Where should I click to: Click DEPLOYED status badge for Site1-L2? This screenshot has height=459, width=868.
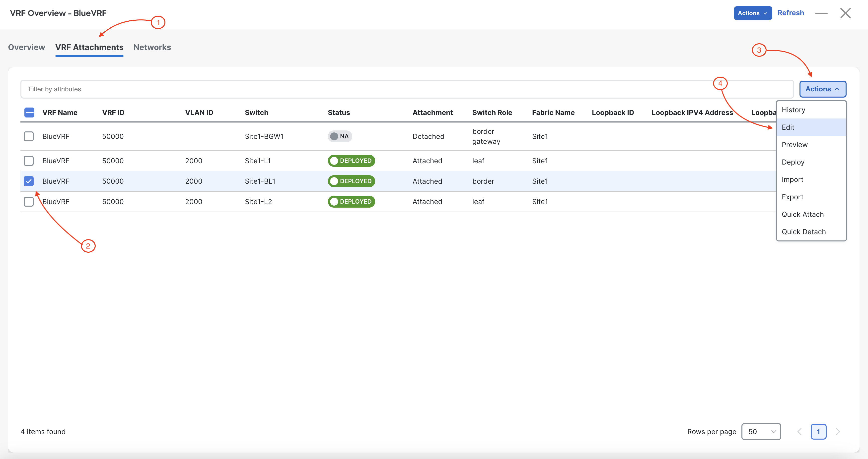pyautogui.click(x=351, y=201)
